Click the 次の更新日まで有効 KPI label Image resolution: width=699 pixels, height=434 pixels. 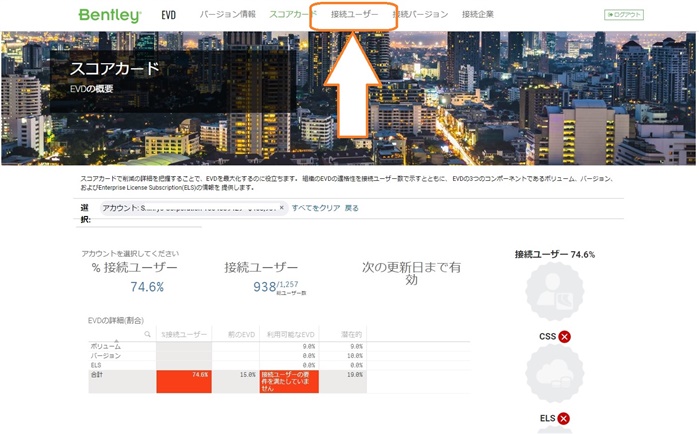click(x=411, y=273)
